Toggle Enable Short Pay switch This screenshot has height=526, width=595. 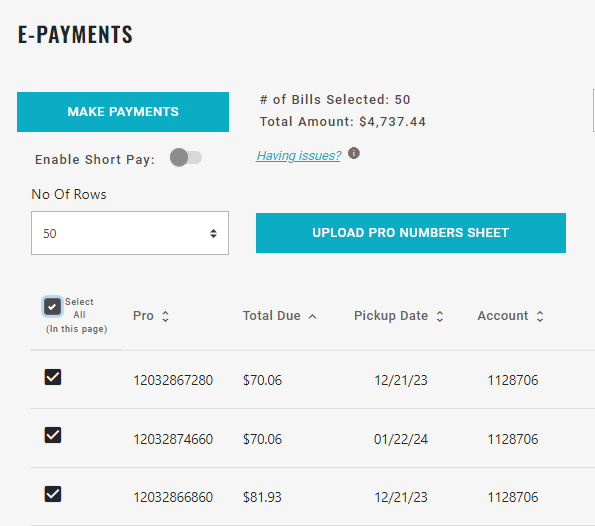click(x=186, y=157)
